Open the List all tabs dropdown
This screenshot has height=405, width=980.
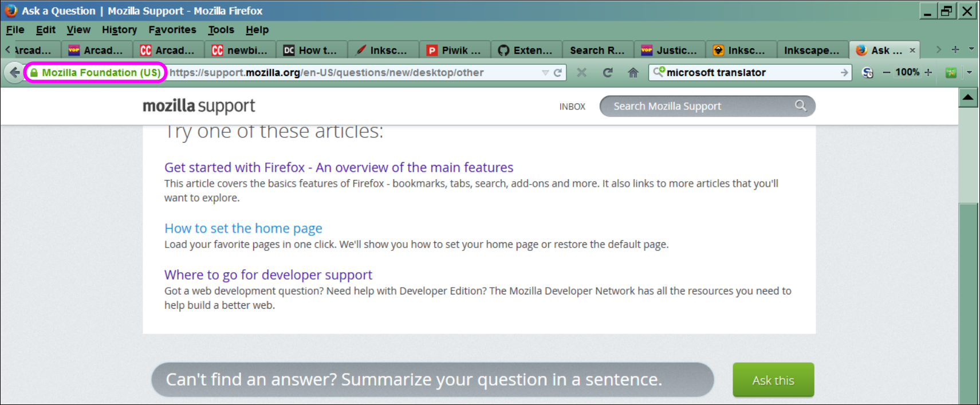[x=971, y=49]
